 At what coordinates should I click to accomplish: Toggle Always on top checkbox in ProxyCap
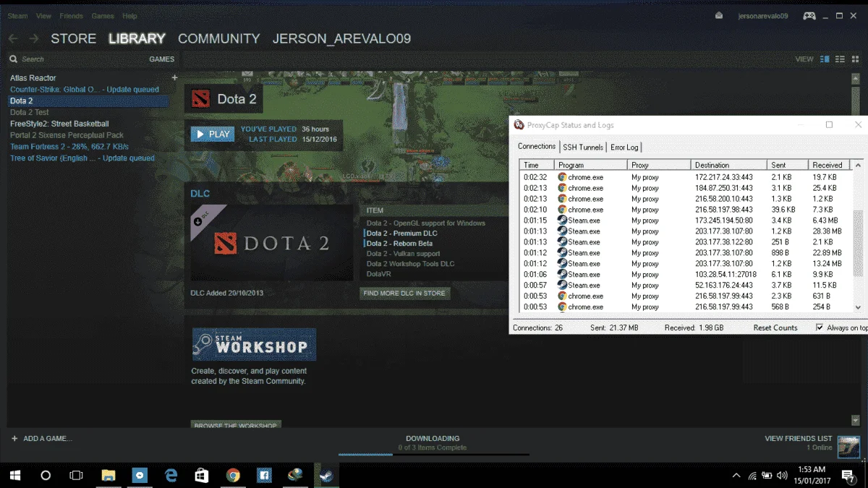point(820,328)
